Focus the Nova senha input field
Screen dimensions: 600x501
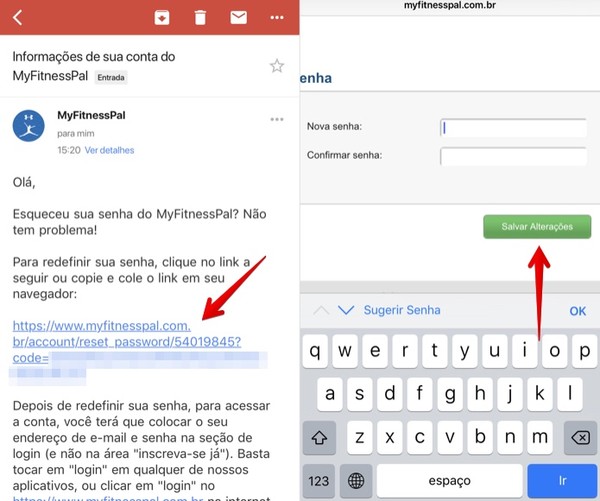pos(514,128)
